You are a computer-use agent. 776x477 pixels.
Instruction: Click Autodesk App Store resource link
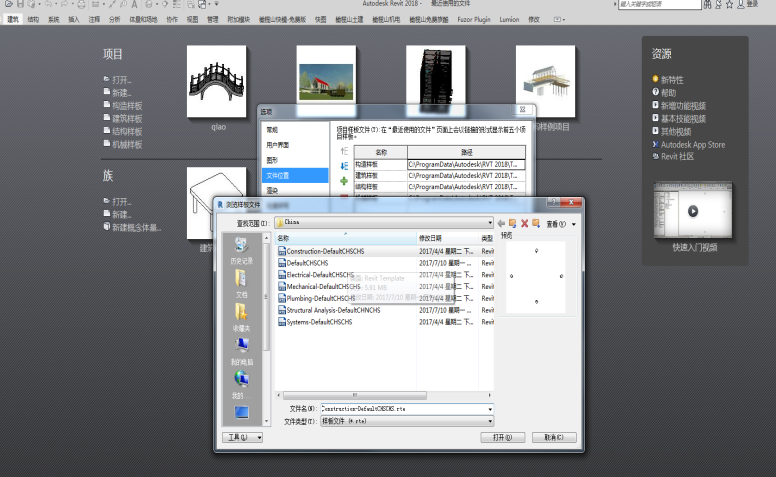point(688,144)
